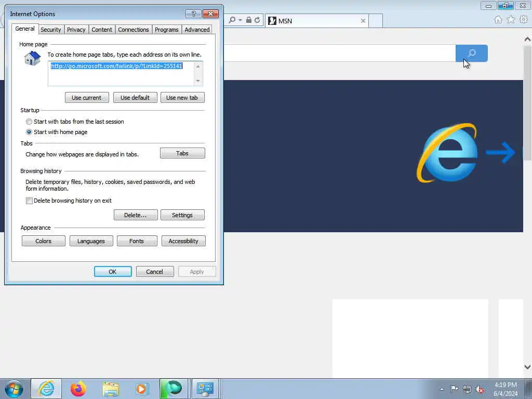
Task: Click the MSN tab favicon
Action: click(272, 21)
